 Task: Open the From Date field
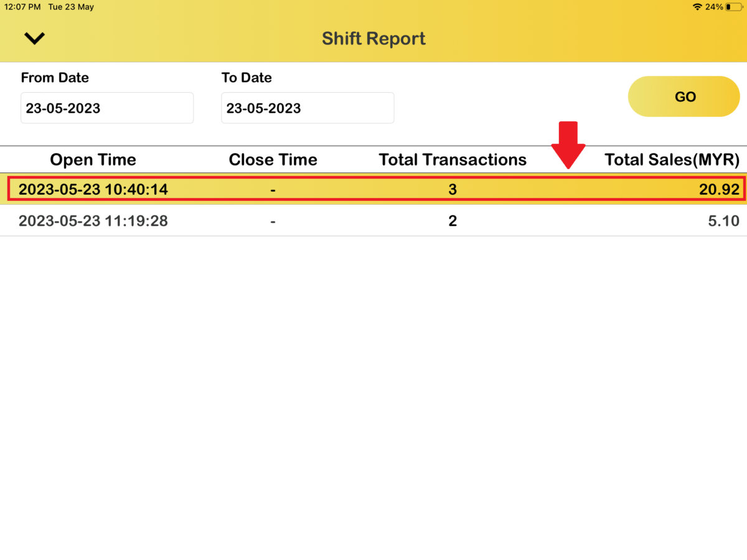(x=107, y=108)
